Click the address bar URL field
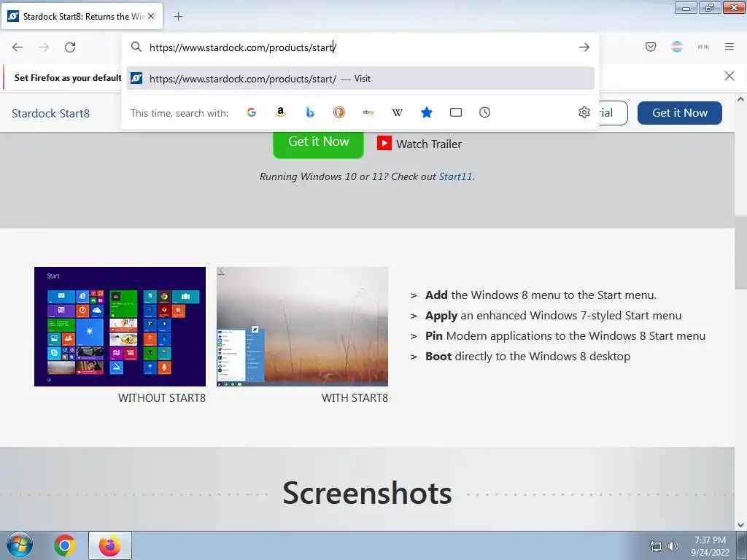Image resolution: width=747 pixels, height=560 pixels. 360,47
